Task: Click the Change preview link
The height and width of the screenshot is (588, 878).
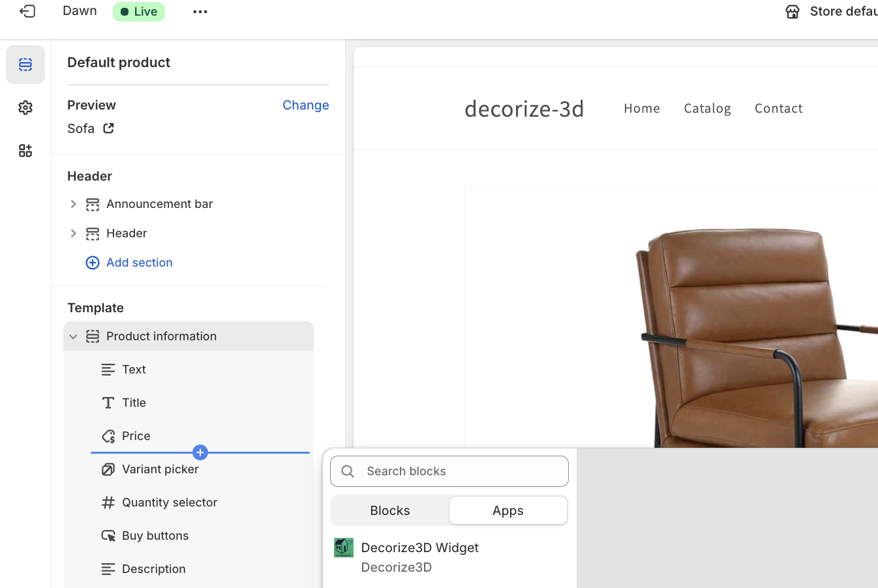Action: [305, 105]
